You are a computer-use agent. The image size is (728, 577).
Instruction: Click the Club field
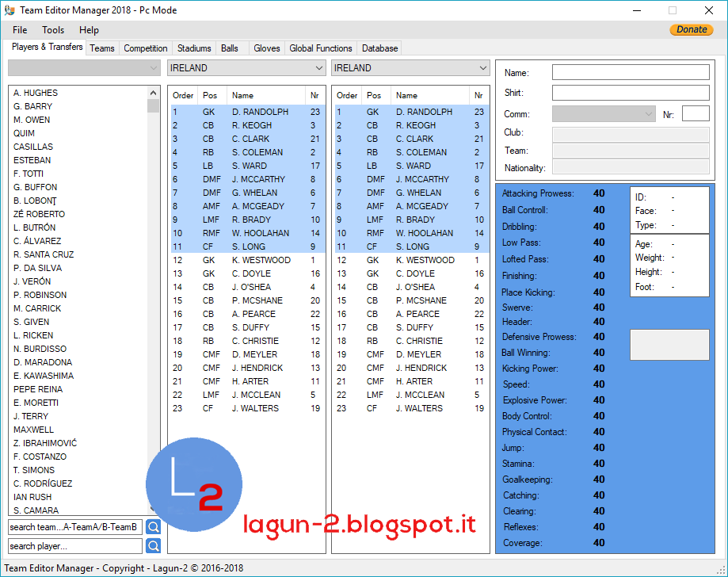click(631, 134)
